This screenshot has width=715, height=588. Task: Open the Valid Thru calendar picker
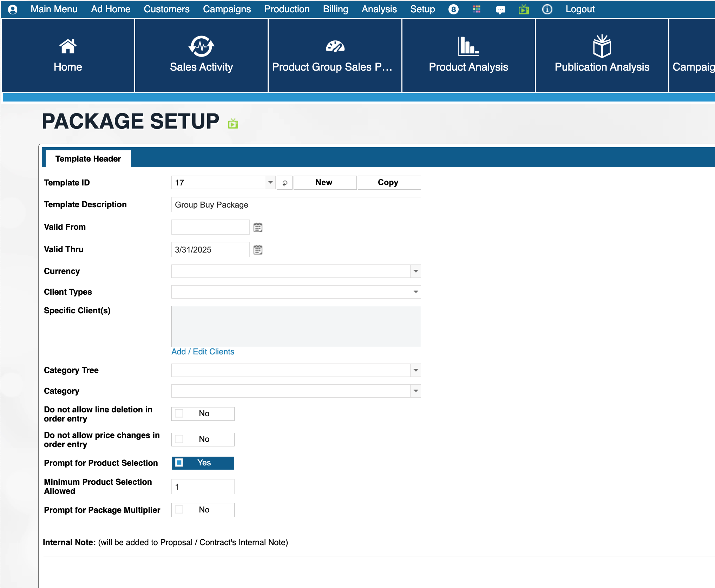(x=258, y=250)
